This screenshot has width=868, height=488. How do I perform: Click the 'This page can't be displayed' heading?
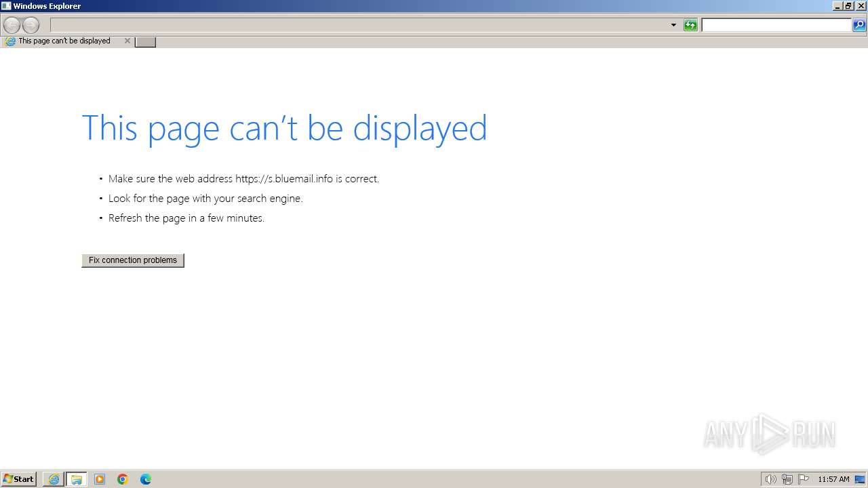[x=284, y=128]
